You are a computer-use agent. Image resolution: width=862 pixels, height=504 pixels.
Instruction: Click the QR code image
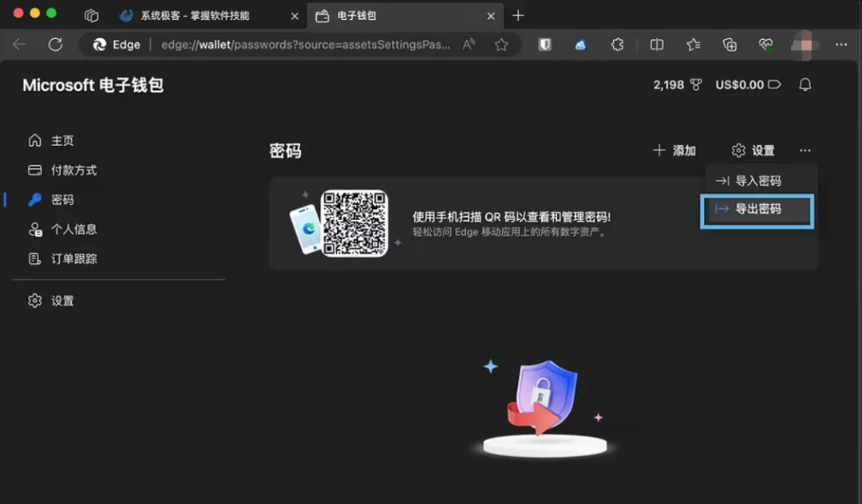[354, 223]
